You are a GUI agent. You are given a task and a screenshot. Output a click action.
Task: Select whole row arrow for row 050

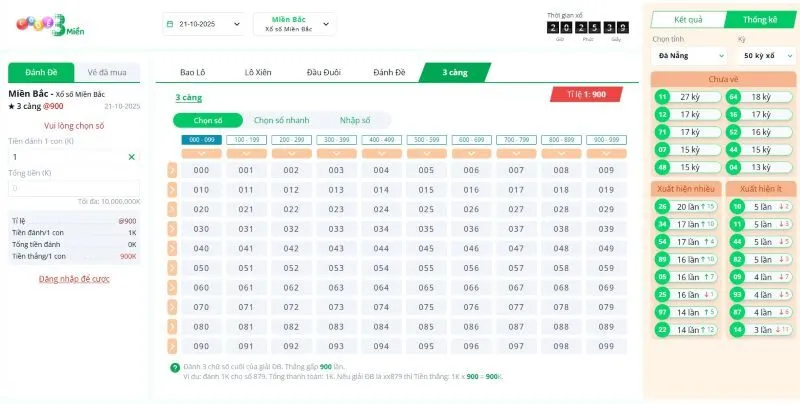pyautogui.click(x=172, y=268)
